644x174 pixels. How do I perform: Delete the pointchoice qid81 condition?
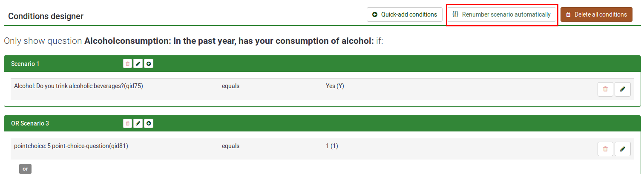click(x=605, y=149)
